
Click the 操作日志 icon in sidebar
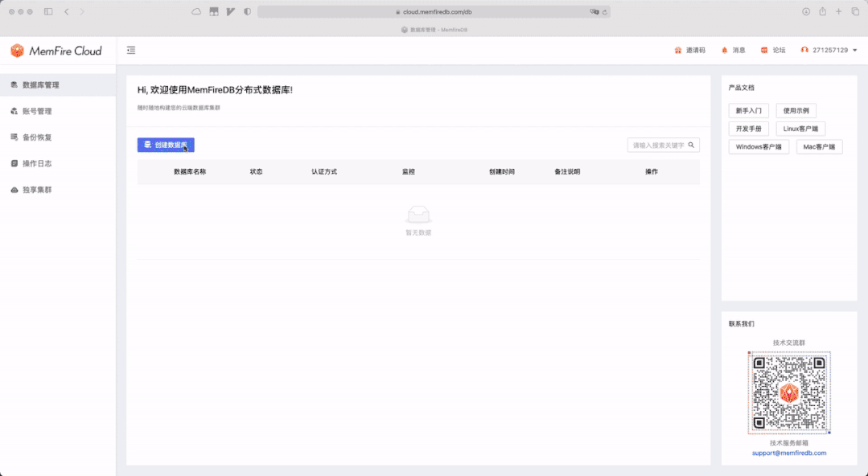click(14, 163)
